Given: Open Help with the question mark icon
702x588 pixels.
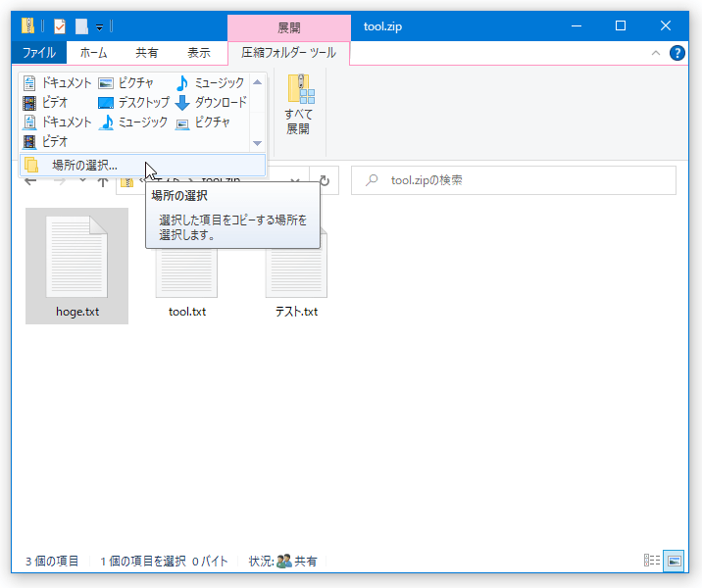Looking at the screenshot, I should [x=677, y=53].
